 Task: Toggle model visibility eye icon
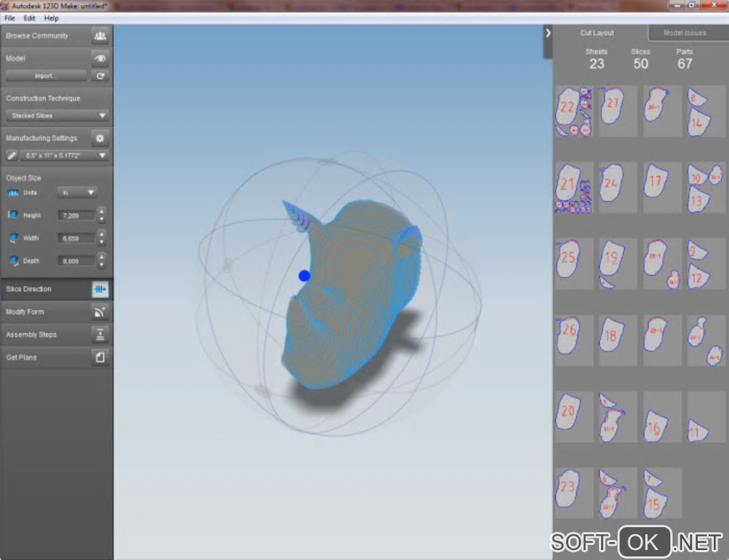pyautogui.click(x=100, y=59)
